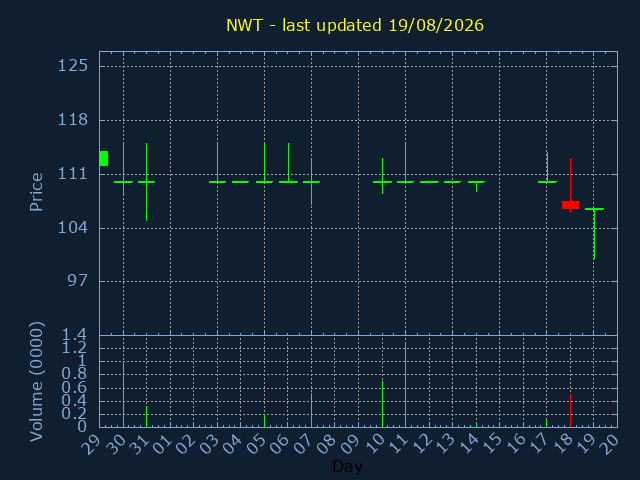The image size is (640, 480).
Task: Click the x-axis day label 15
Action: 491,444
